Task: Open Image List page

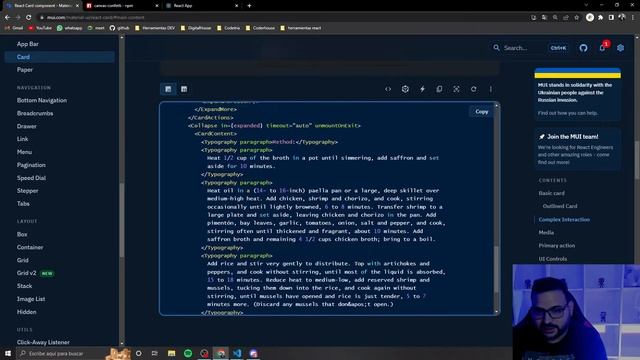Action: click(31, 299)
